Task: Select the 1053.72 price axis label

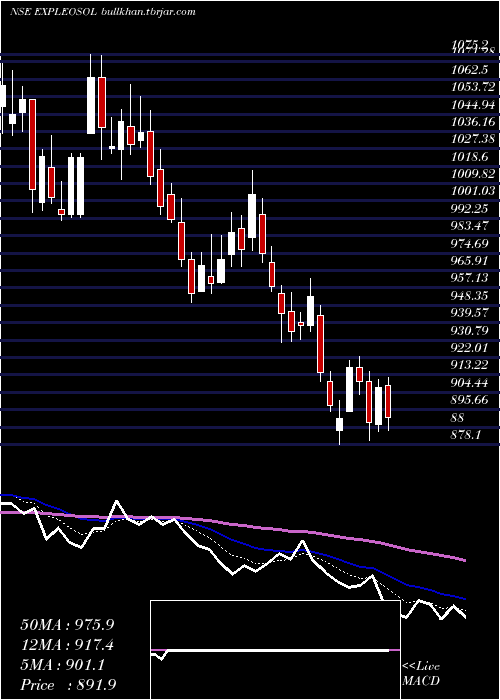Action: 473,87
